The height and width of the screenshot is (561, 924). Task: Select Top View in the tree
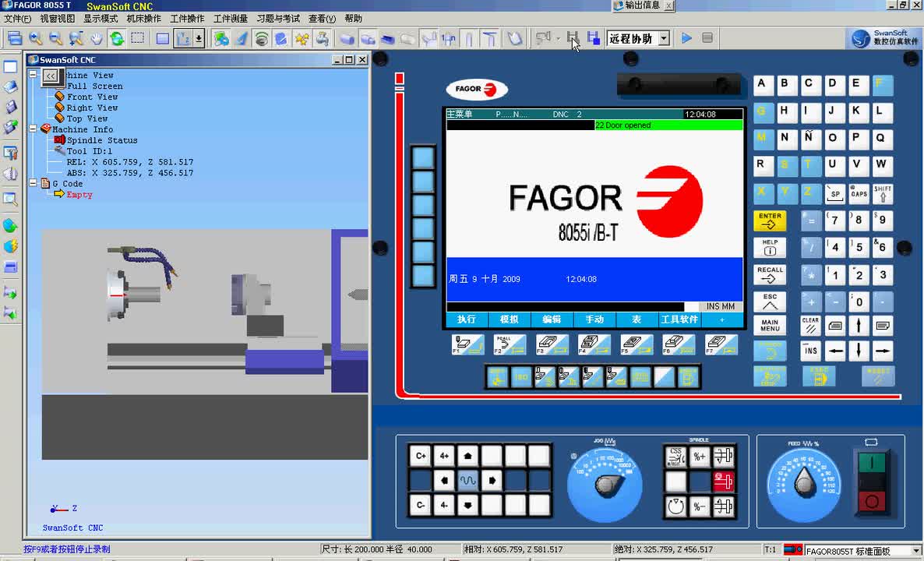[87, 118]
